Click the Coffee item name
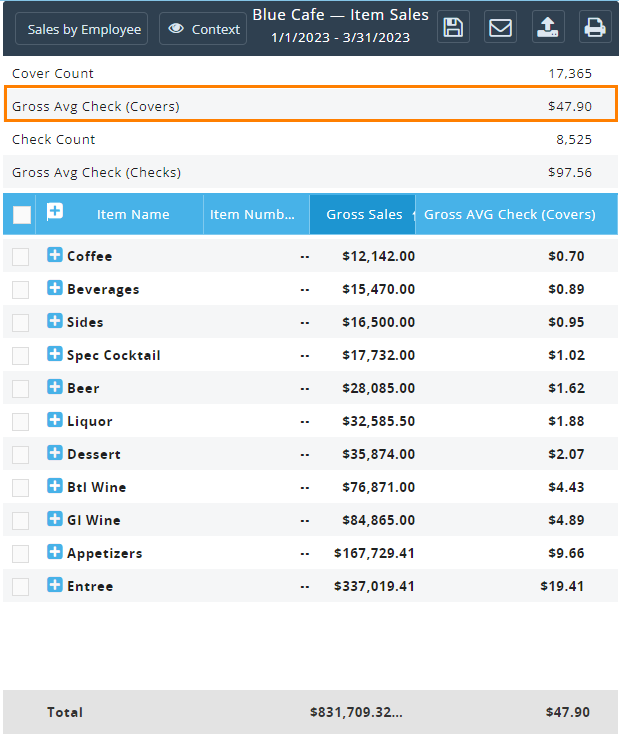This screenshot has width=619, height=734. point(89,256)
